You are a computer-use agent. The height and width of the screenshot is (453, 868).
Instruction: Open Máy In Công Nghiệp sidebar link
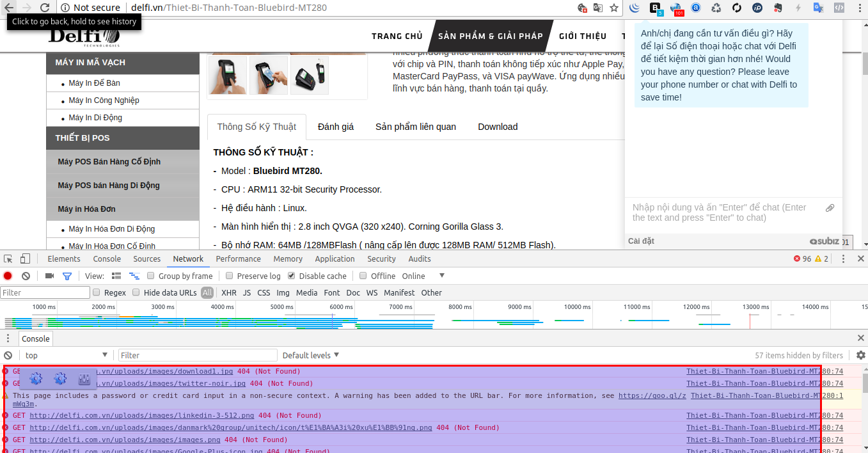(104, 100)
